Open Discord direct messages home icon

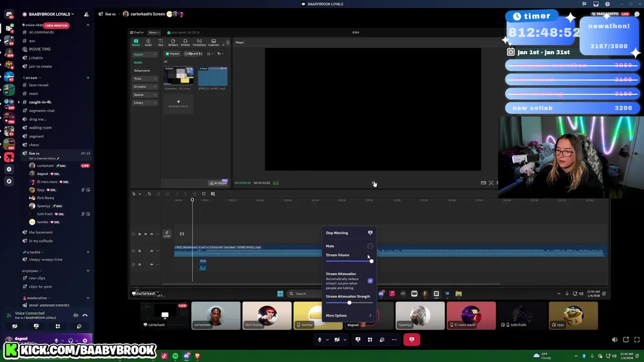9,14
